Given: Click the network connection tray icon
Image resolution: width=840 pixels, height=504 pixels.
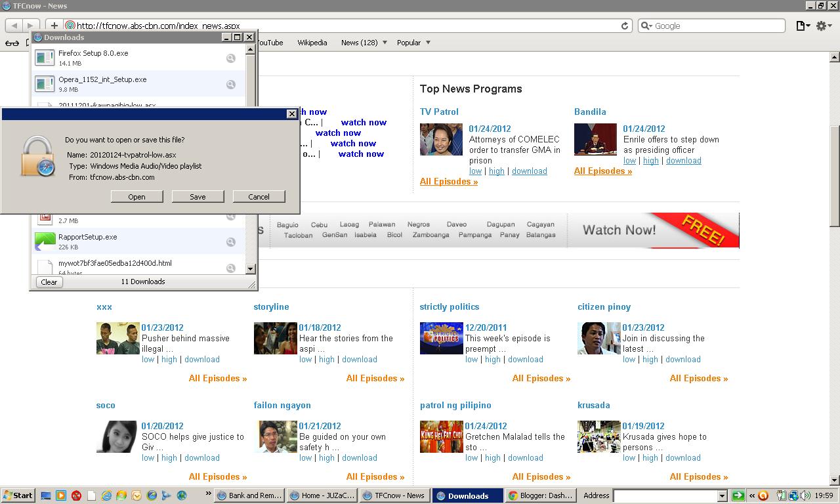Looking at the screenshot, I should point(793,495).
